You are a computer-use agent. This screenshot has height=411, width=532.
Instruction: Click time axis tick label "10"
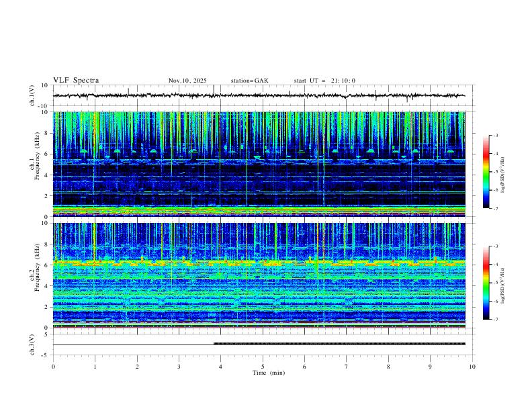click(x=472, y=367)
